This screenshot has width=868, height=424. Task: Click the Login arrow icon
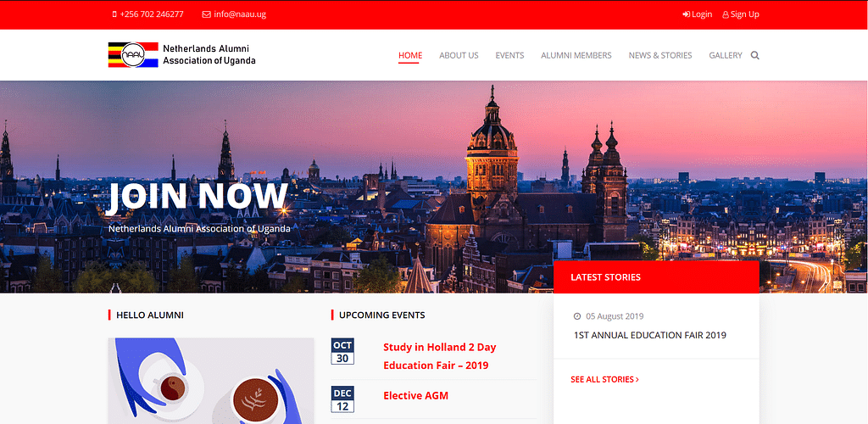pos(686,14)
